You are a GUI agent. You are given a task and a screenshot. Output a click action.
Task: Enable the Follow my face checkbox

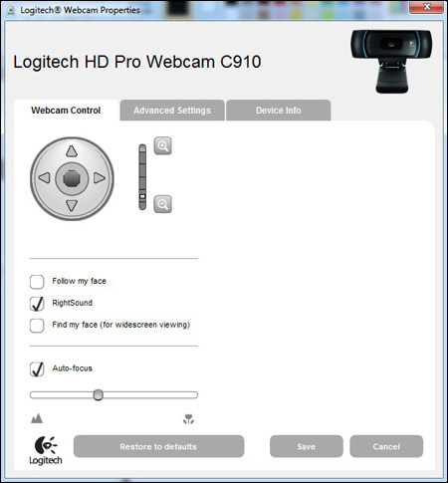tap(37, 282)
